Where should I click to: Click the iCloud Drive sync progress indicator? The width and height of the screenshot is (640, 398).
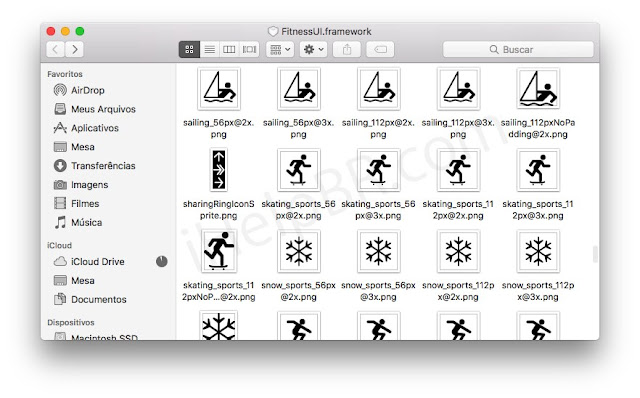coord(162,261)
